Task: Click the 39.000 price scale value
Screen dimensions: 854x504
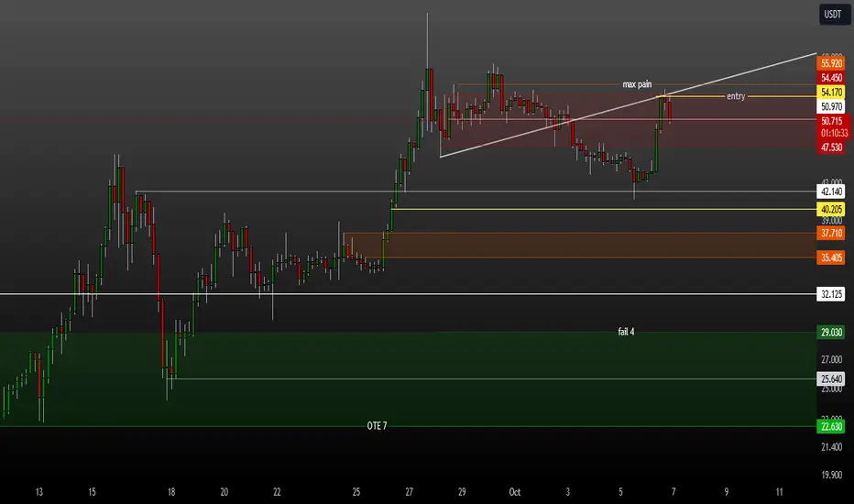Action: [x=831, y=221]
